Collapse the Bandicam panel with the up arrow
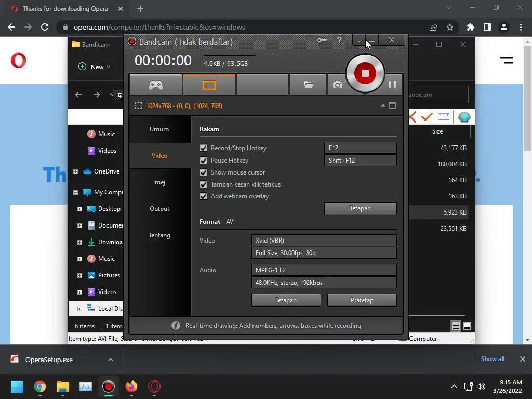The width and height of the screenshot is (532, 399). click(x=383, y=105)
